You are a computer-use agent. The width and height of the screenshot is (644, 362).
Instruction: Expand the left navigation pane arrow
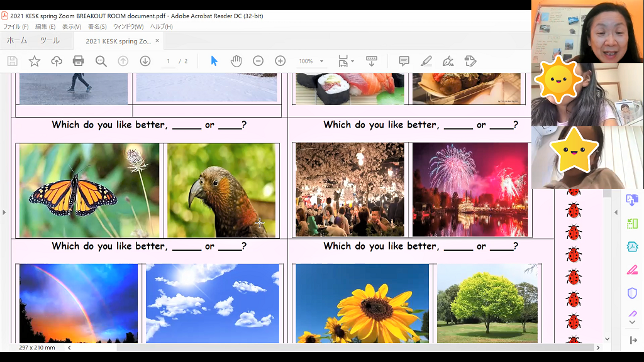(4, 212)
